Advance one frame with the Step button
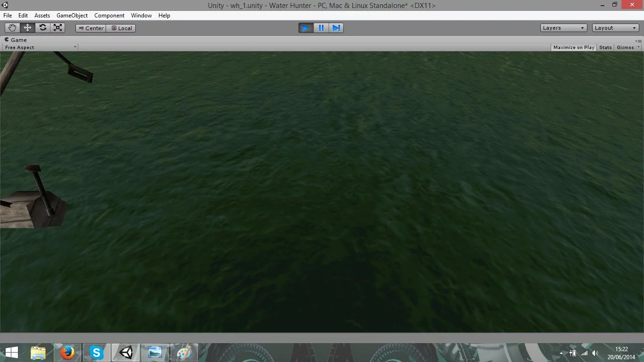 [x=336, y=28]
